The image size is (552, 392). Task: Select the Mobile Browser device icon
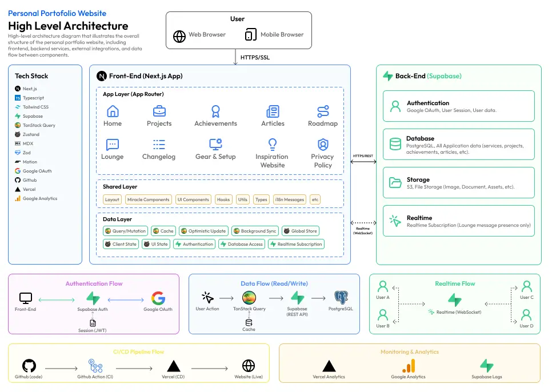coord(251,34)
